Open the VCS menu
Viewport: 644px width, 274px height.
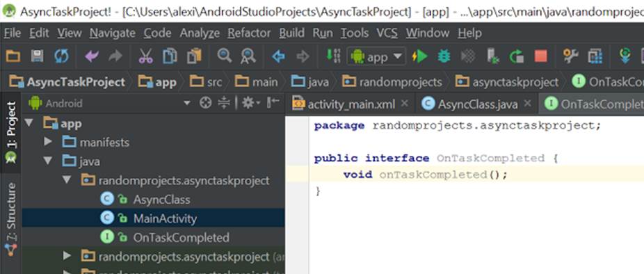click(387, 33)
